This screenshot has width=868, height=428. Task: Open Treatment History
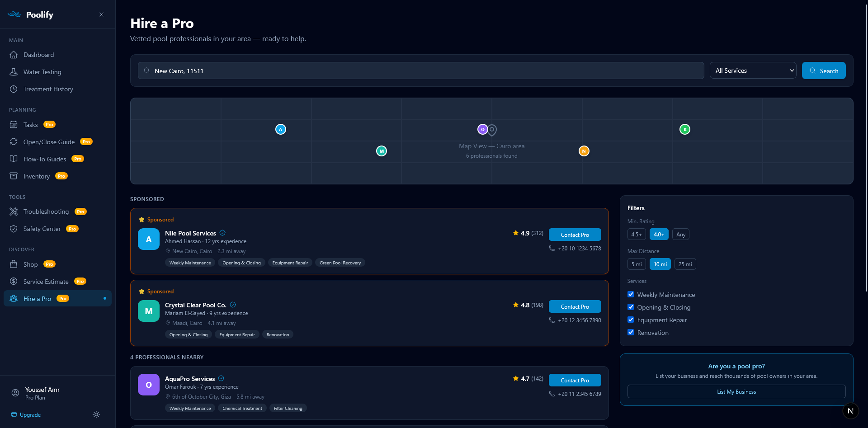pyautogui.click(x=57, y=89)
